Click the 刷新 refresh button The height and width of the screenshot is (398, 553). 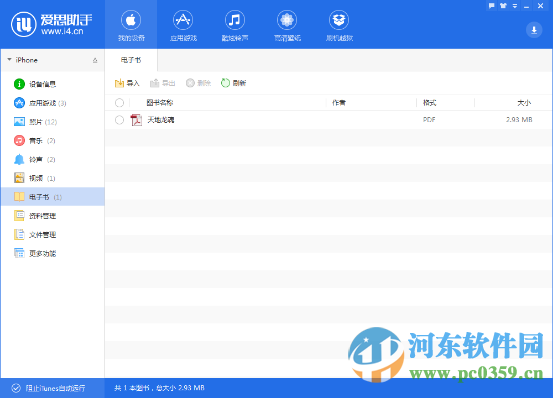(233, 83)
